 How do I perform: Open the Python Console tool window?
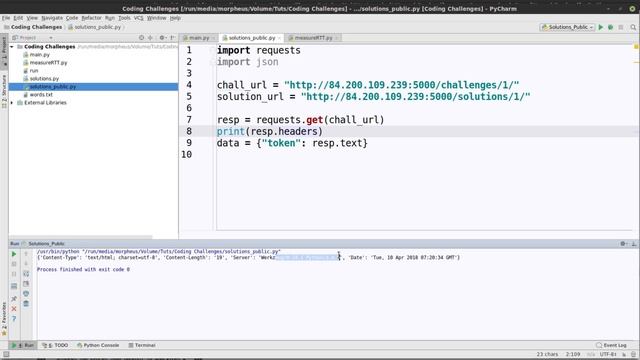coord(98,345)
